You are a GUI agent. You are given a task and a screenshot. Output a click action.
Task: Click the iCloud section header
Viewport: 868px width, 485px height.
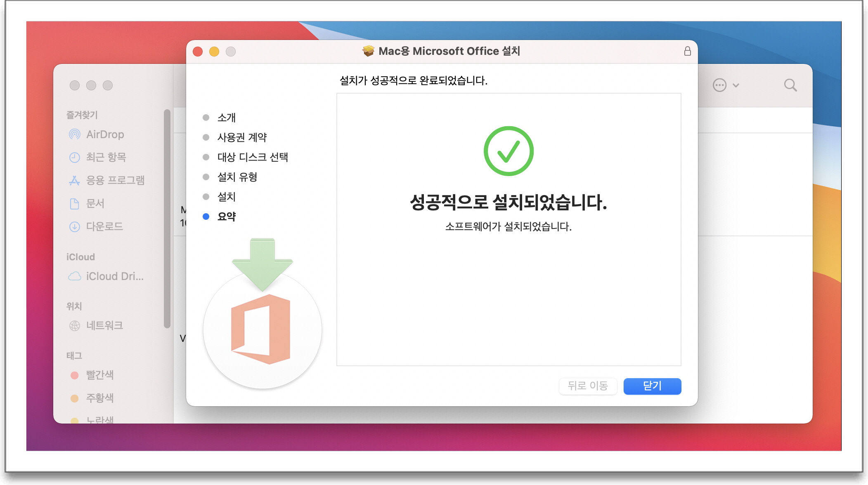[80, 257]
